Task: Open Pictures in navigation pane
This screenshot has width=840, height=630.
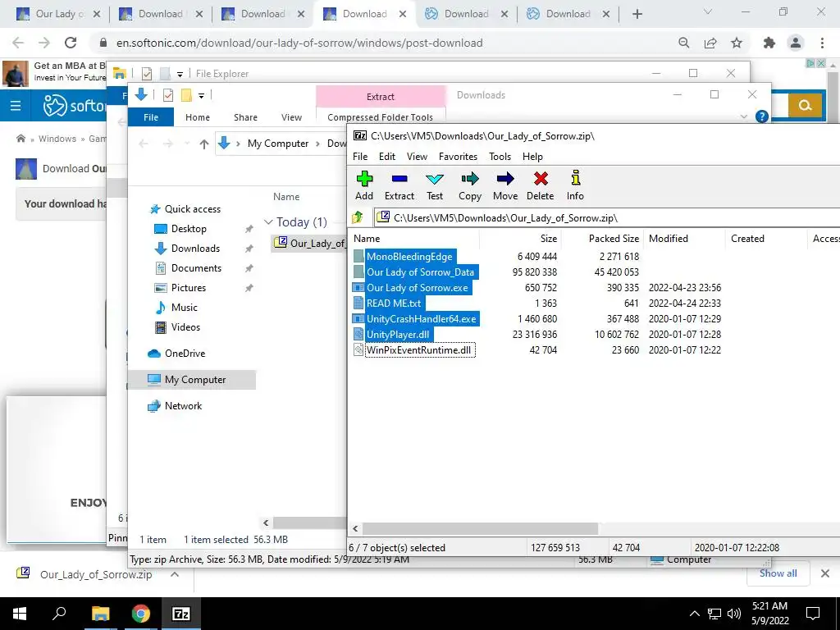Action: [188, 288]
